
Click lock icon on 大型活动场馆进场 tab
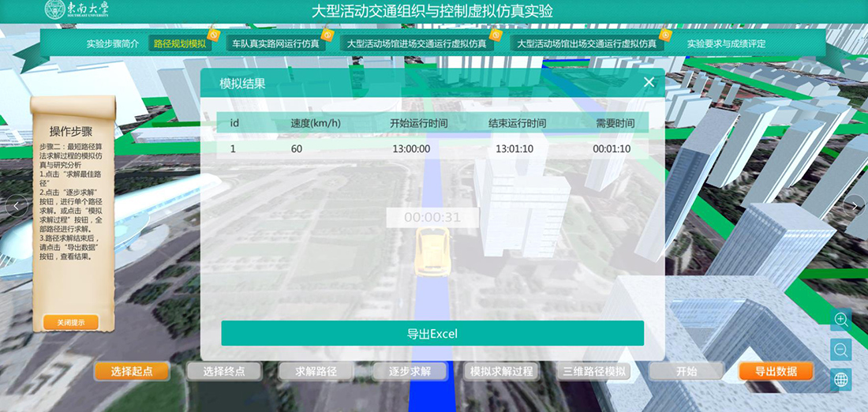pos(496,35)
